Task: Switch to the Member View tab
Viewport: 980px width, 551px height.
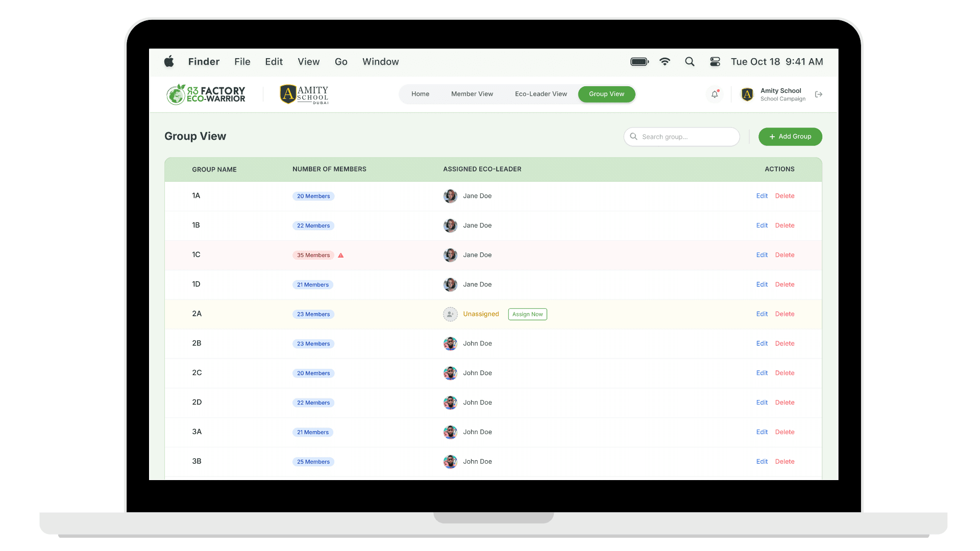Action: [x=472, y=94]
